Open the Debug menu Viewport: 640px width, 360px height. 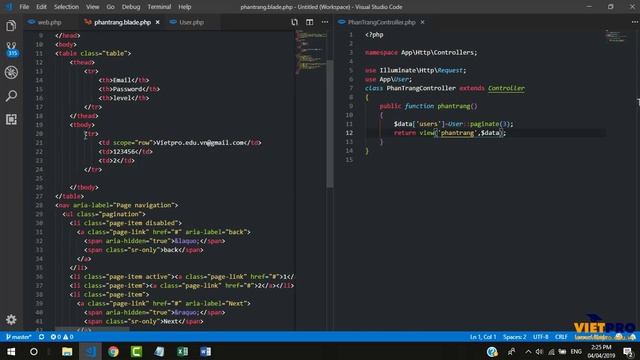click(x=131, y=7)
